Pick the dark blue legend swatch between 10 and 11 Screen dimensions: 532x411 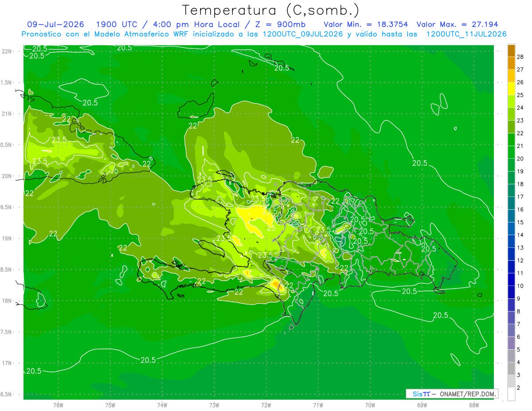point(511,280)
